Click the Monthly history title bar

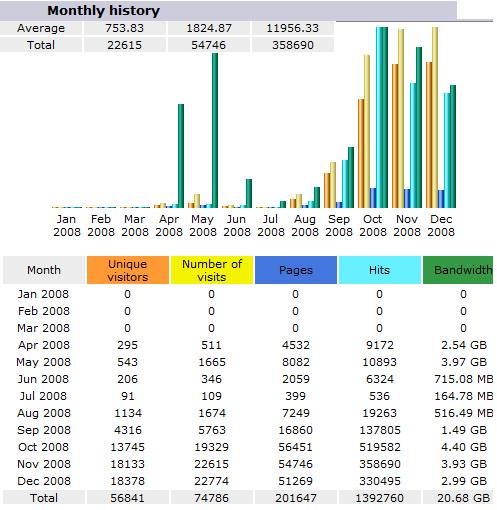pos(228,11)
